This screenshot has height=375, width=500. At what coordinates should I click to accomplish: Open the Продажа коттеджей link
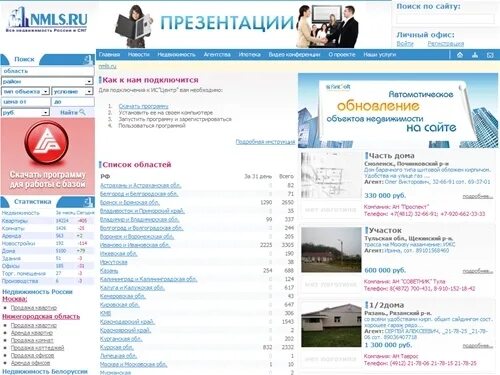37,348
